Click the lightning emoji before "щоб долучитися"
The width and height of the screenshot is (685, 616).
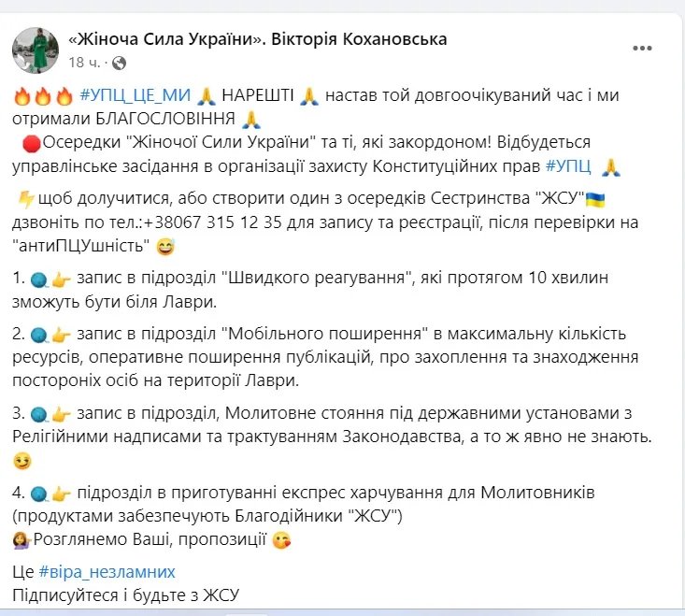click(25, 198)
